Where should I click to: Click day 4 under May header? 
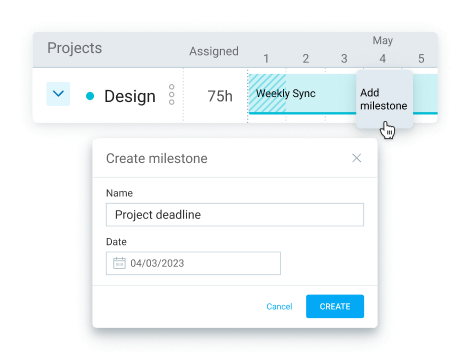383,59
